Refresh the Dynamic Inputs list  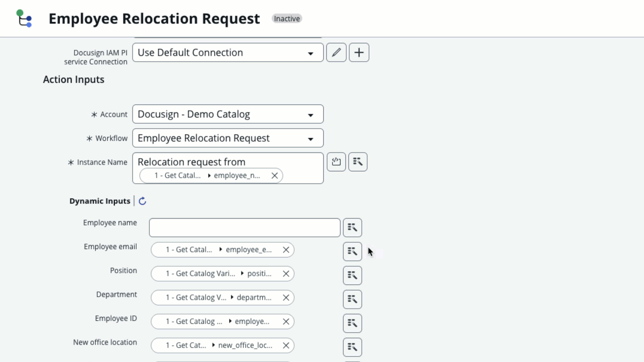(x=142, y=201)
